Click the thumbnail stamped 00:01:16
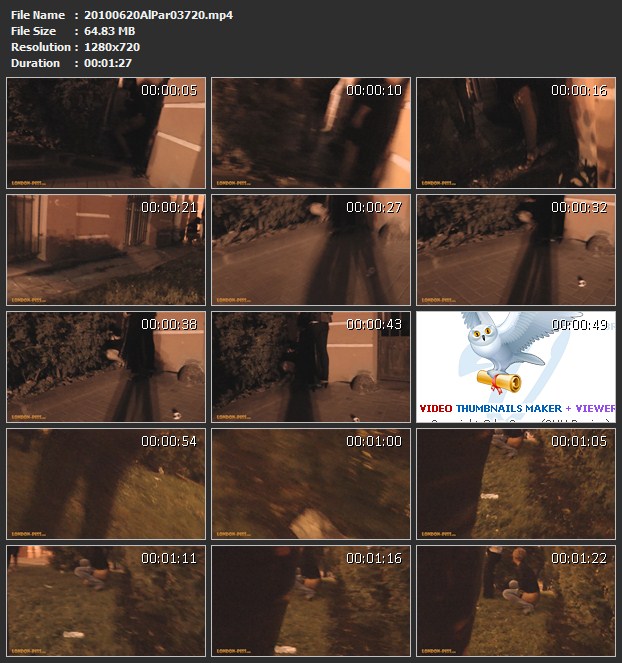Image resolution: width=622 pixels, height=663 pixels. pyautogui.click(x=311, y=601)
